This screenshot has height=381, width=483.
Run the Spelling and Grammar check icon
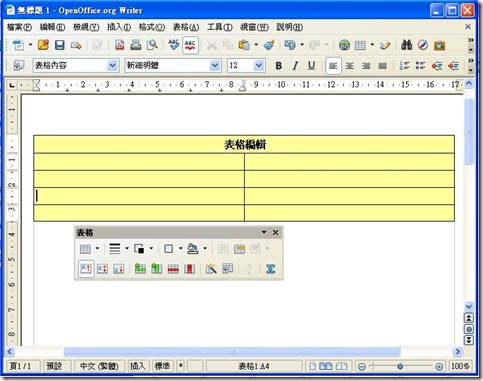[x=174, y=45]
